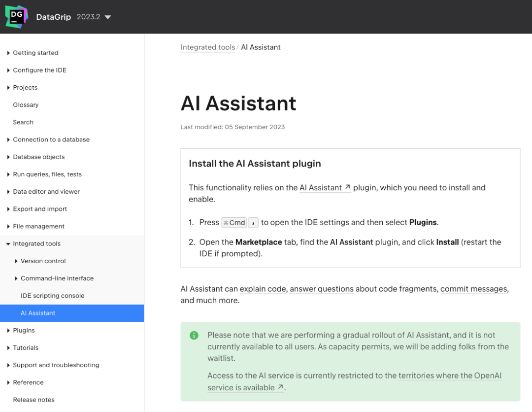The width and height of the screenshot is (532, 412).
Task: Expand the Connection to a database arrow
Action: pos(8,139)
